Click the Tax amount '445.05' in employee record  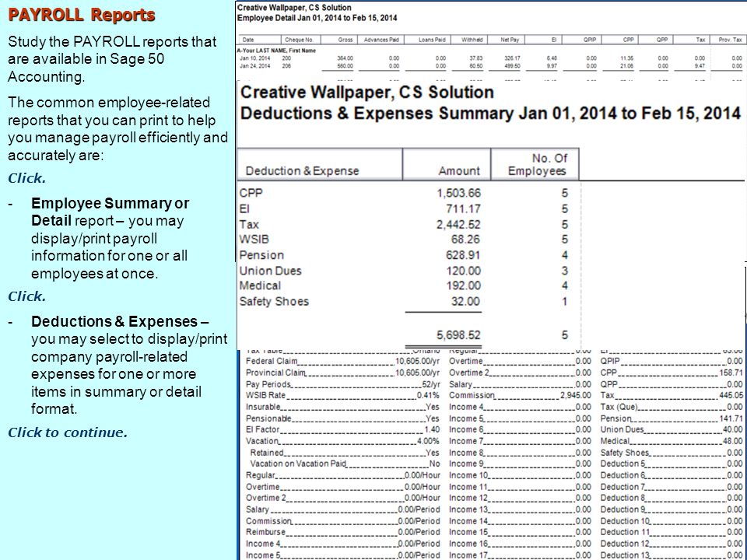click(731, 396)
